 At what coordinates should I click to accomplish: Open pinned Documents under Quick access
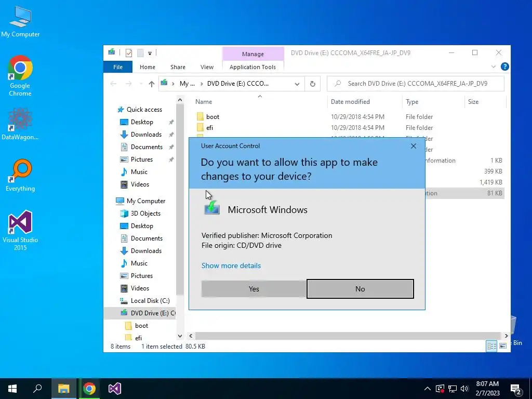147,147
